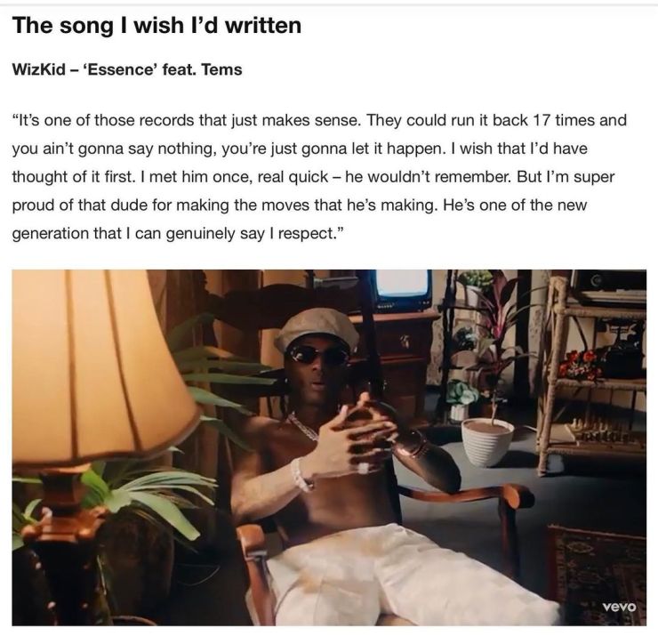Screen dimensions: 658x644
Task: Click the beret hat in the video still
Action: coord(317,329)
